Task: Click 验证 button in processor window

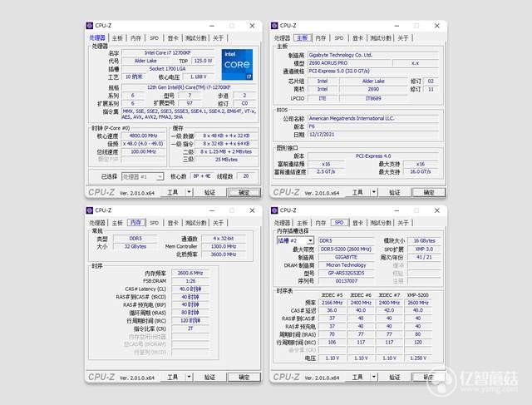Action: (x=209, y=192)
